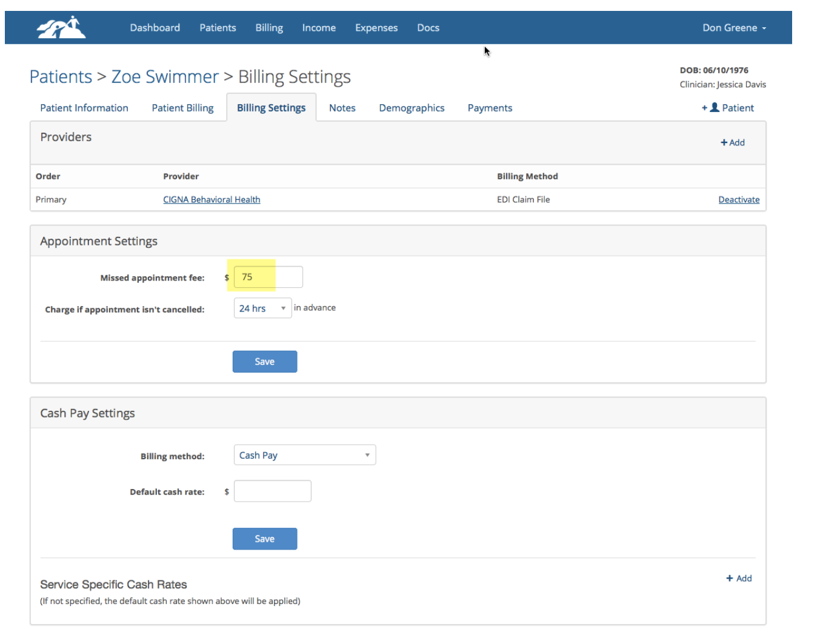Save the Appointment Settings
The width and height of the screenshot is (840, 635).
coord(265,361)
